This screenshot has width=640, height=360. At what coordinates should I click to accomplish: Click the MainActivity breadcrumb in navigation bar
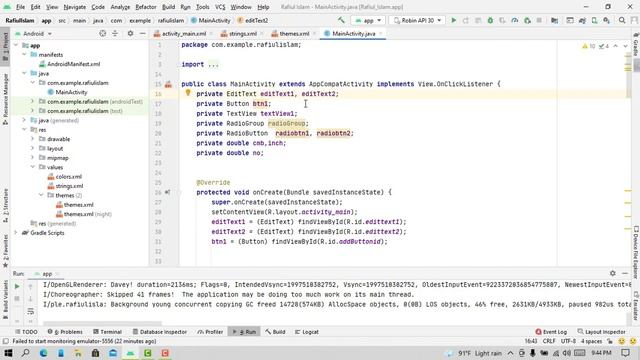click(x=211, y=20)
